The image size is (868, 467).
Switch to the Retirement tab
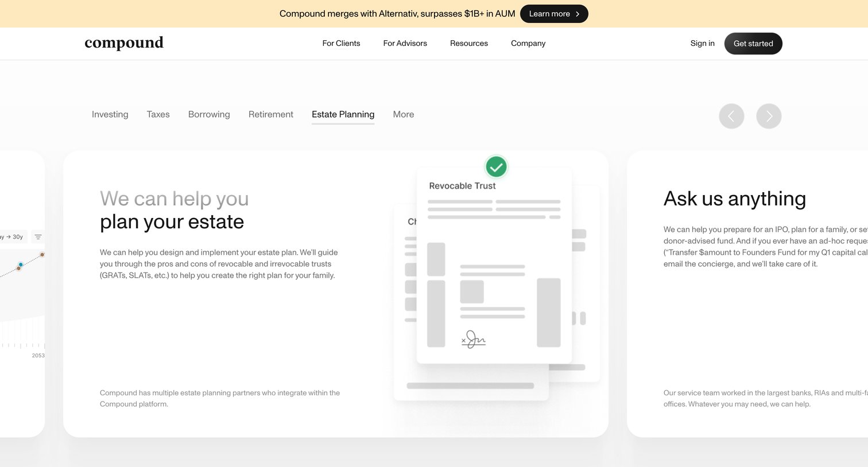[x=271, y=114]
